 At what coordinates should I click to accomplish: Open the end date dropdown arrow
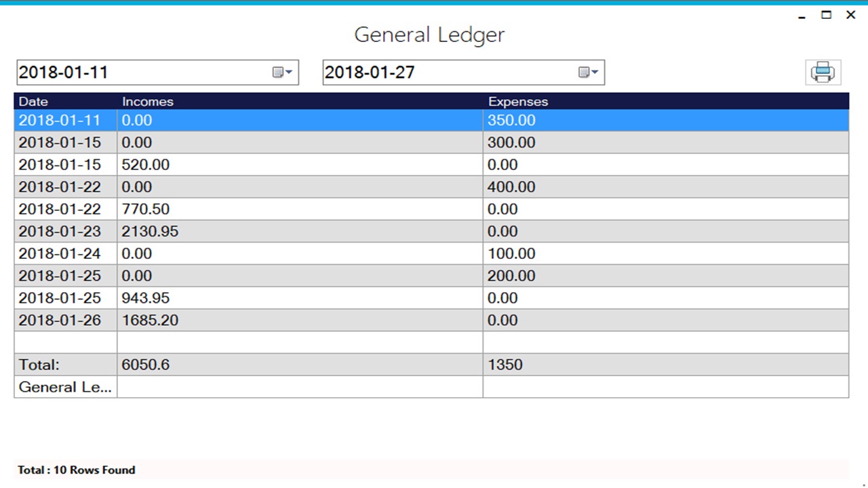[x=594, y=72]
